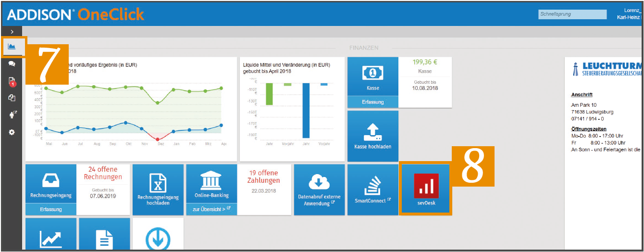Open the document icon with red badge
Screen dimensions: 644x252
(x=12, y=82)
